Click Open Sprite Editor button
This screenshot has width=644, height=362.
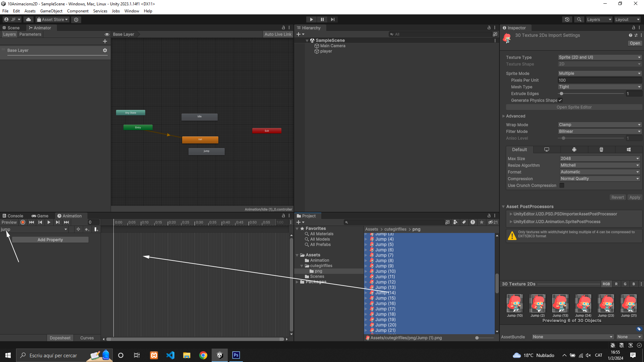click(x=574, y=107)
